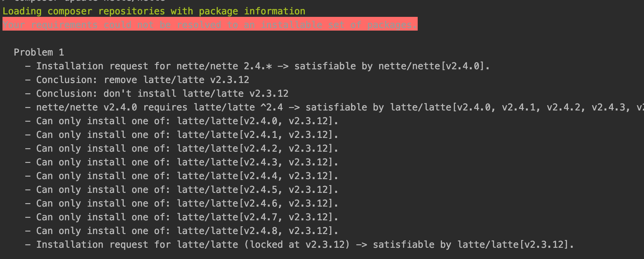Image resolution: width=644 pixels, height=259 pixels.
Task: Click the line listing latte/latte[v2.4.6, v2.3.12]
Action: point(182,203)
